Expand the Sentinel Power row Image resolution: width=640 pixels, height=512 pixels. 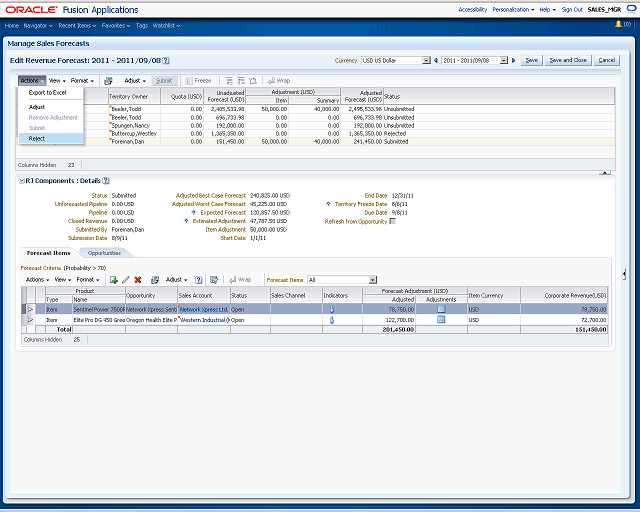coord(31,309)
